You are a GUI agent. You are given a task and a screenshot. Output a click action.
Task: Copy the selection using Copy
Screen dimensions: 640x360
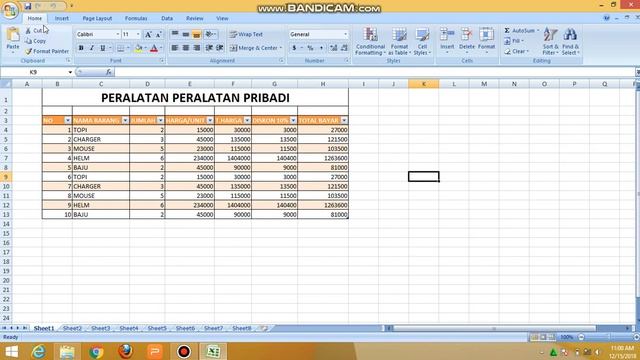point(36,41)
